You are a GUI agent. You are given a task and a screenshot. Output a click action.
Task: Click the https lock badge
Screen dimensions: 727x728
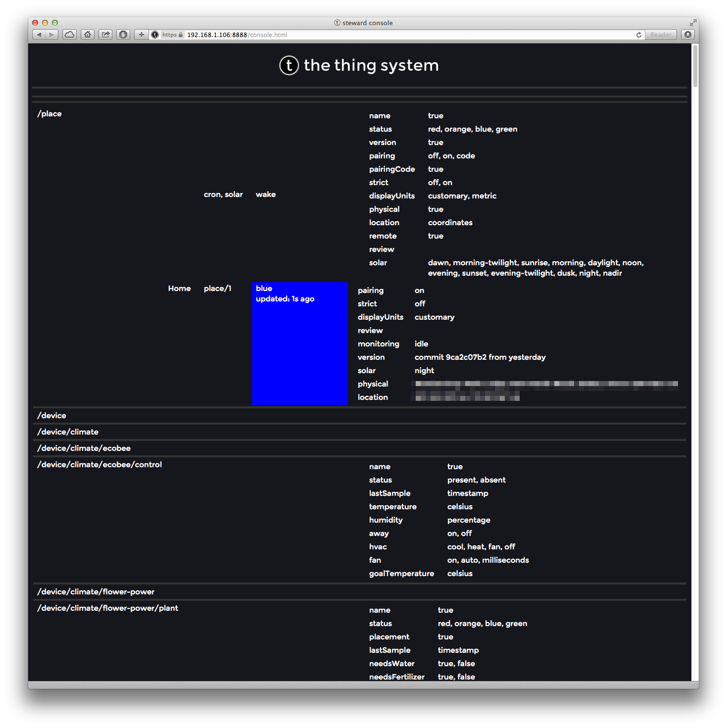(x=173, y=35)
